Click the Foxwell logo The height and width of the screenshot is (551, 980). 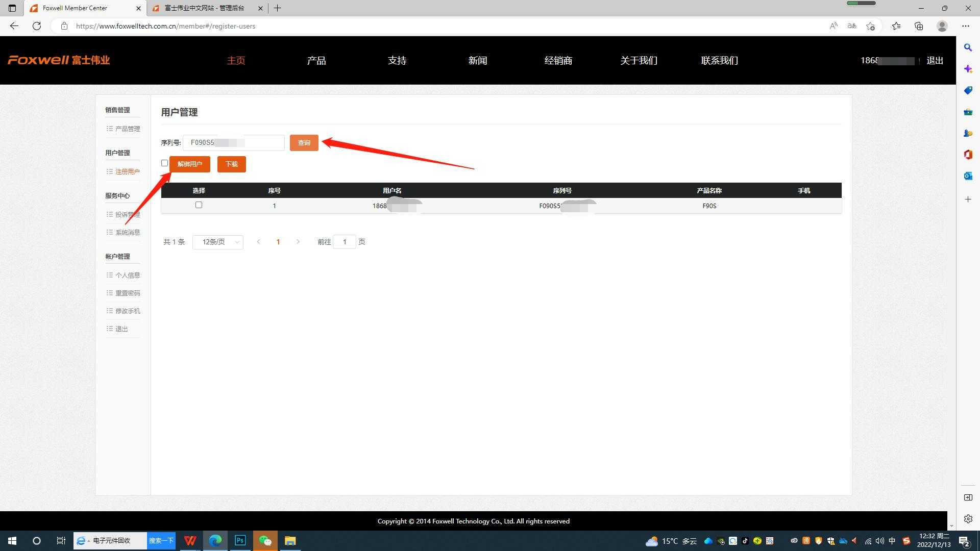(59, 60)
